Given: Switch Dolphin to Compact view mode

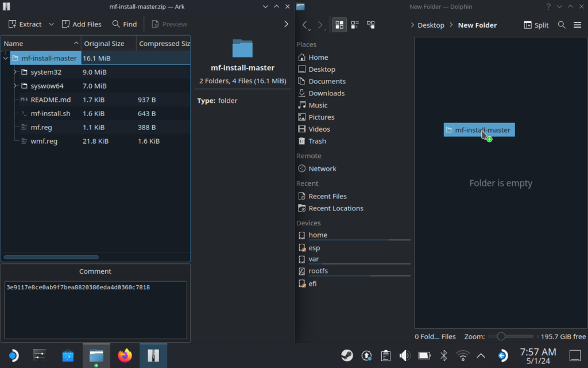Looking at the screenshot, I should (355, 25).
